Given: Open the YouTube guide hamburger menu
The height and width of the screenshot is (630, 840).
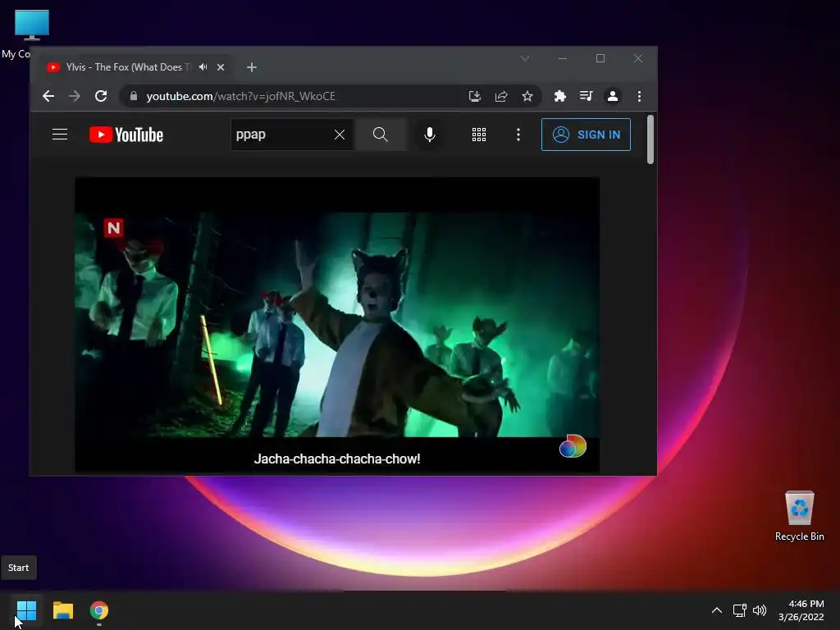Looking at the screenshot, I should pos(60,135).
